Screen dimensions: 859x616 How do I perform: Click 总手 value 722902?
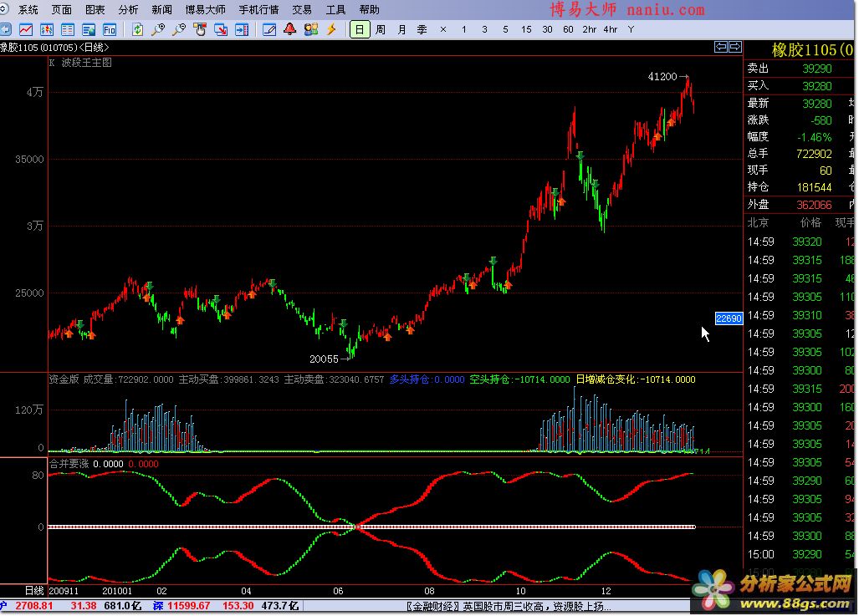(x=814, y=154)
